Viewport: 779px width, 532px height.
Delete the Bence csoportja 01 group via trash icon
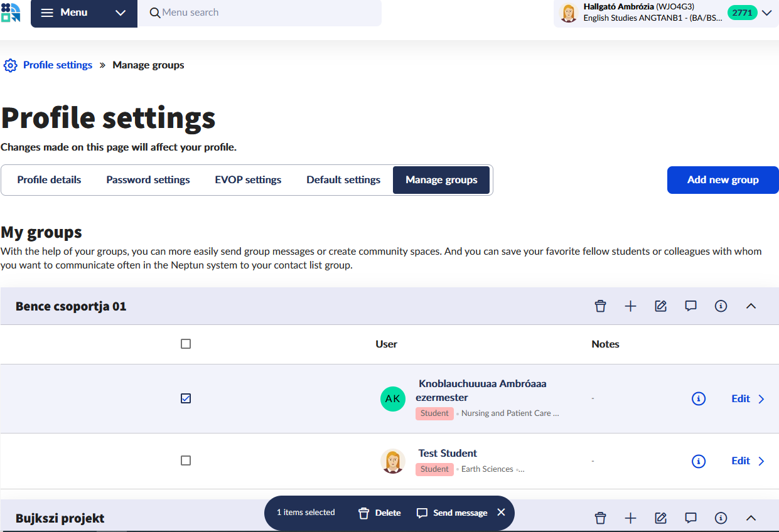pos(600,306)
